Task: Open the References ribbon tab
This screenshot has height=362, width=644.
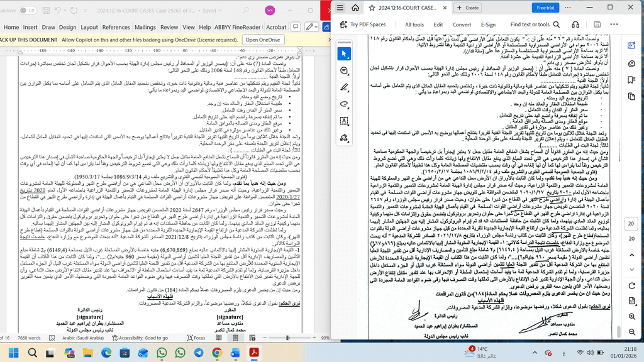Action: 116,28
